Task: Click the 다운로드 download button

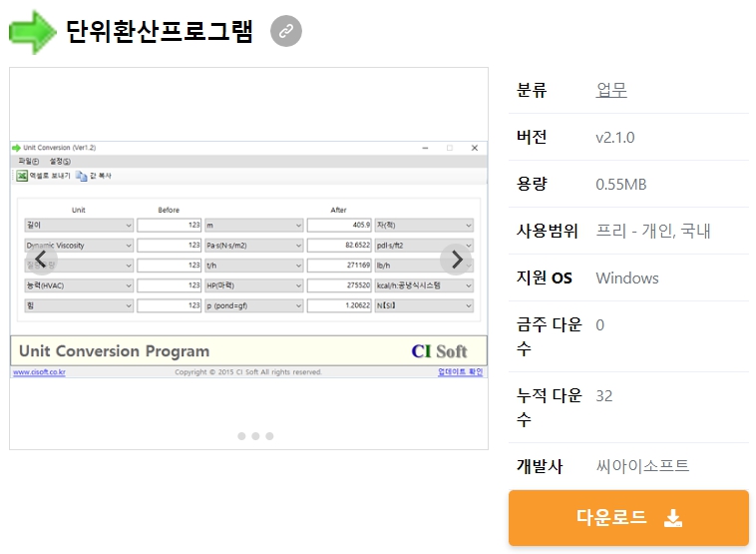Action: 628,518
